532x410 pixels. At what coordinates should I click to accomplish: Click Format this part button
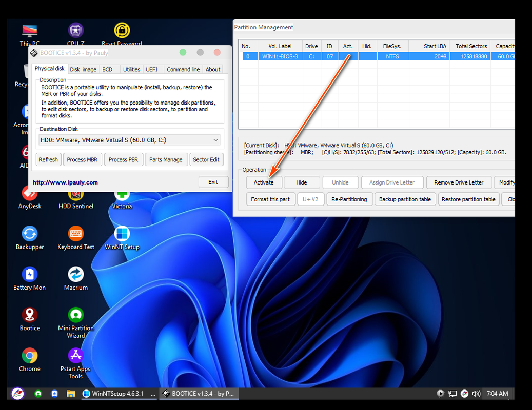(x=270, y=199)
